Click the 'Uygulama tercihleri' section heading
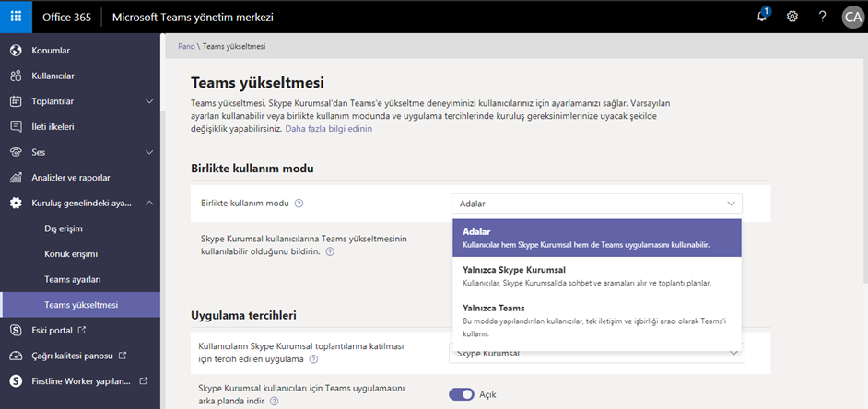This screenshot has width=868, height=409. pos(243,315)
